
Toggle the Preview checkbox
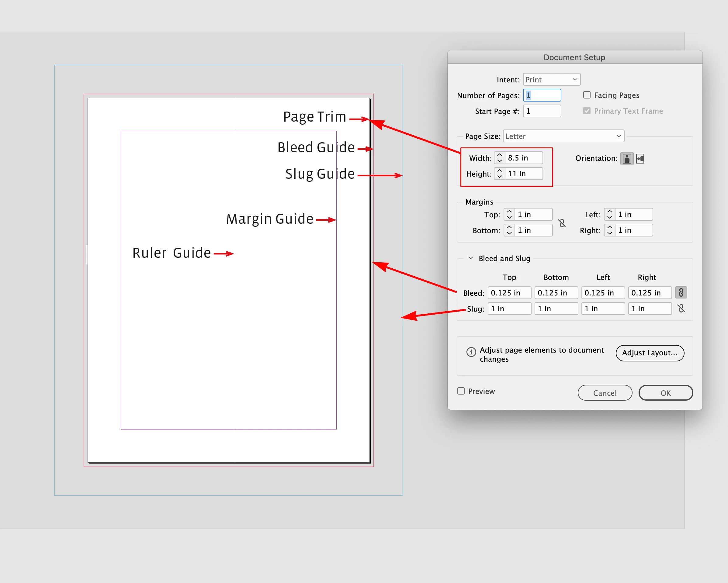tap(461, 391)
